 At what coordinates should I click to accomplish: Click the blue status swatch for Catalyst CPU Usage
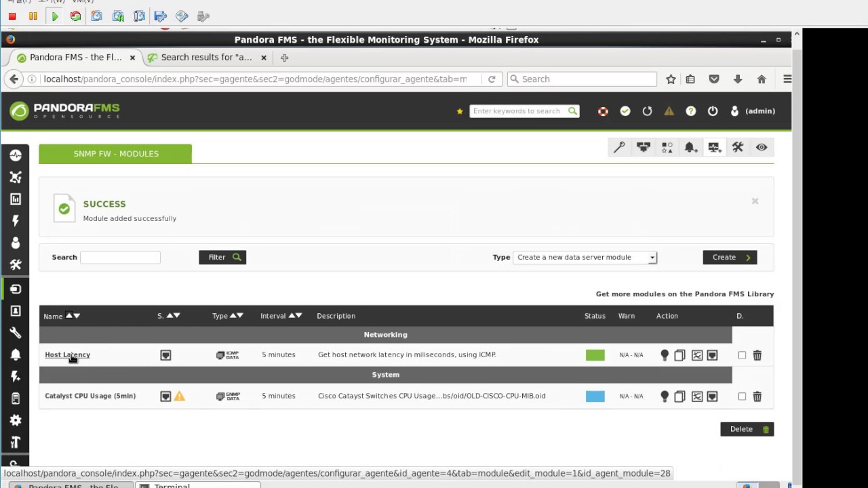click(x=595, y=396)
